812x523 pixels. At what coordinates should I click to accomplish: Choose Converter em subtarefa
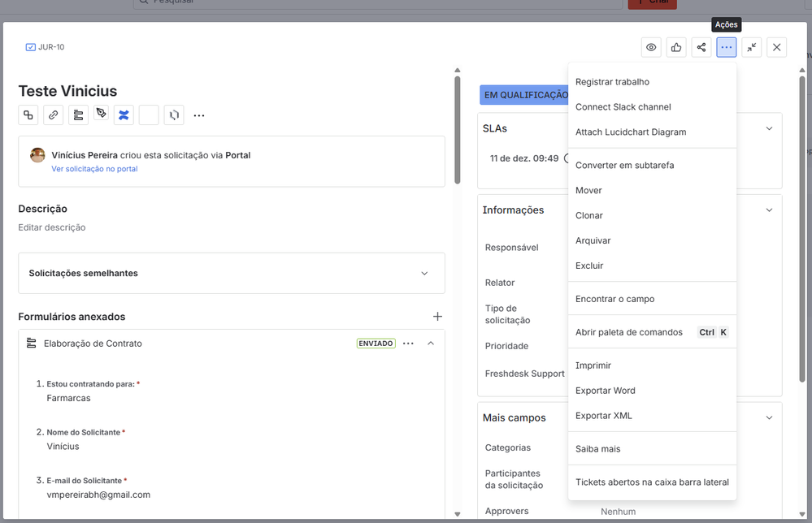[652, 165]
